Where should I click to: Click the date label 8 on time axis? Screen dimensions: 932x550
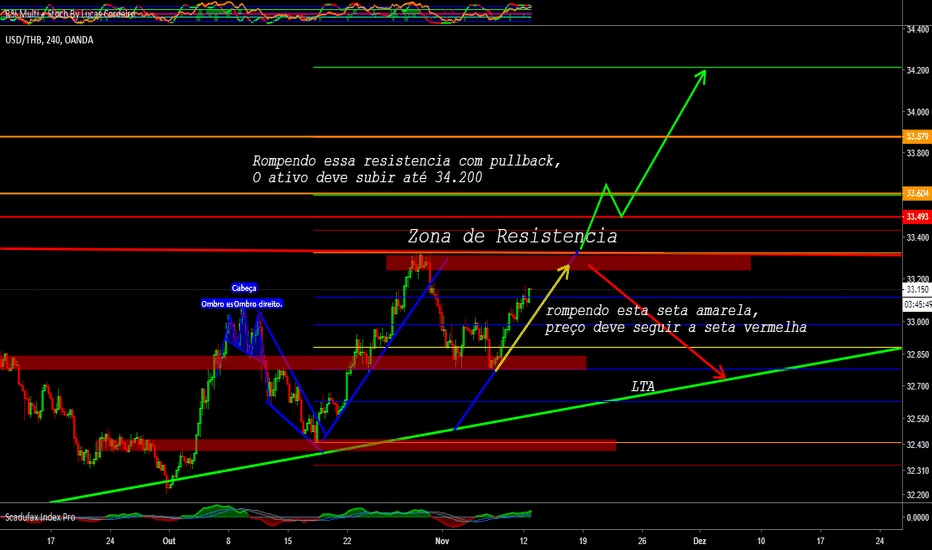228,541
